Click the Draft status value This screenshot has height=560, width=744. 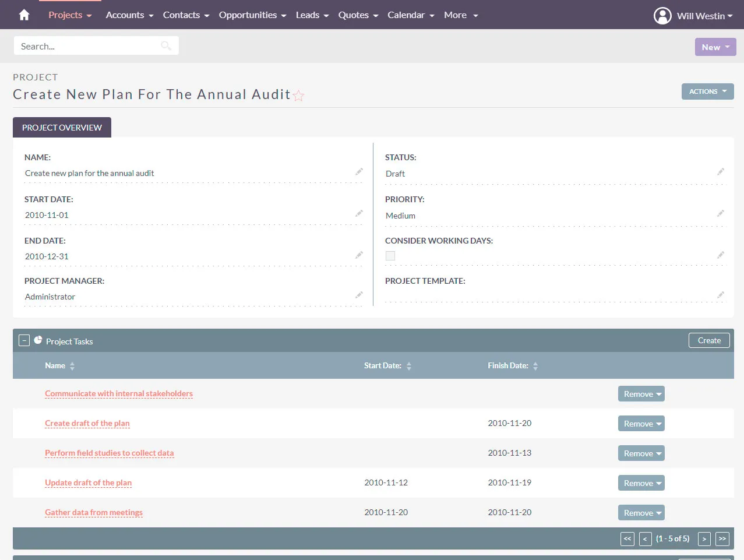pyautogui.click(x=395, y=174)
